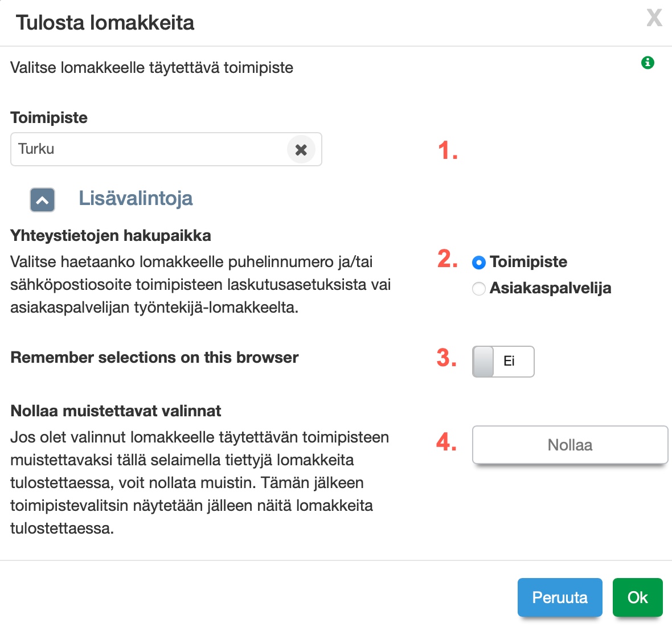Image resolution: width=672 pixels, height=631 pixels.
Task: Click the red number 1 marker
Action: 448,151
